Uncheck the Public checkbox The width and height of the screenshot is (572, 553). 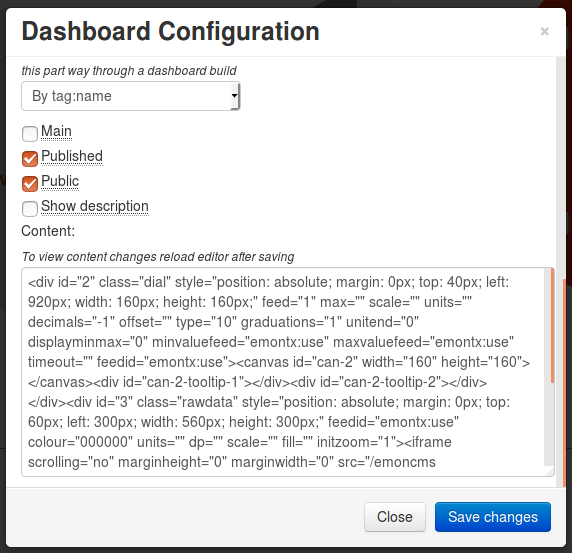tap(30, 184)
